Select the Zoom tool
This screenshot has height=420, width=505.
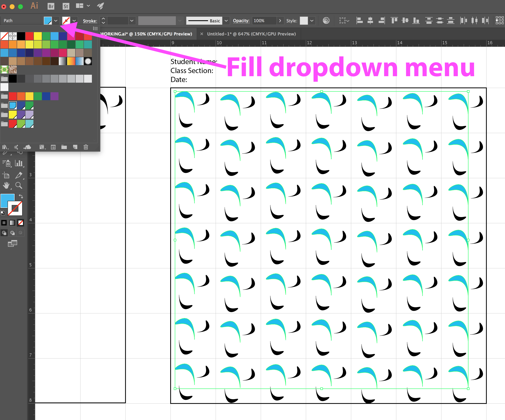(x=19, y=185)
